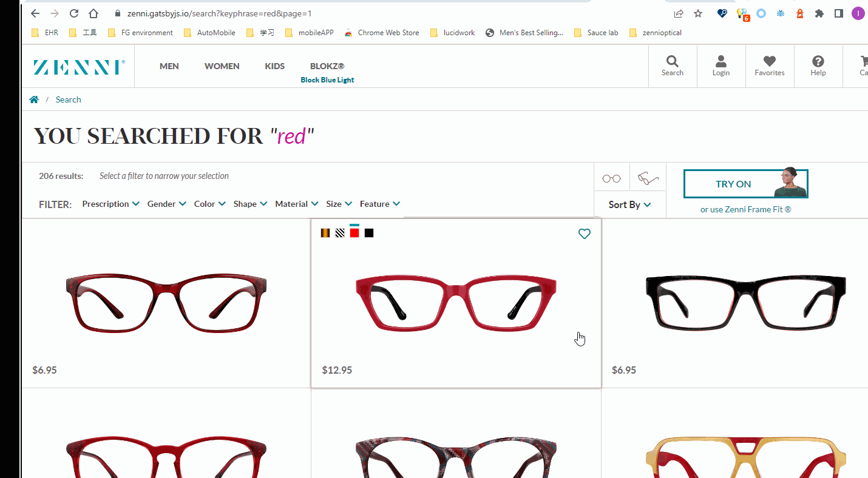Open the Color filter dropdown
The width and height of the screenshot is (868, 478).
(x=209, y=204)
